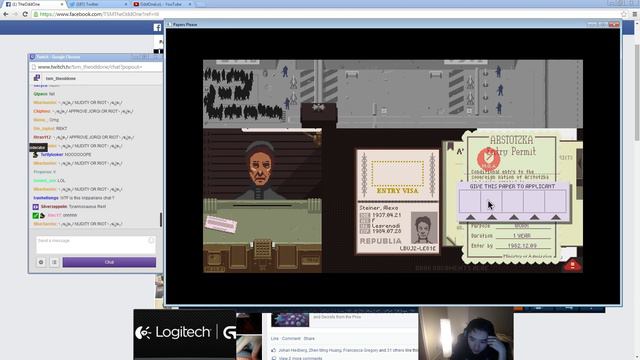Click the Facebook logo in the blue header
Screen dimensions: 640x360
[x=157, y=27]
